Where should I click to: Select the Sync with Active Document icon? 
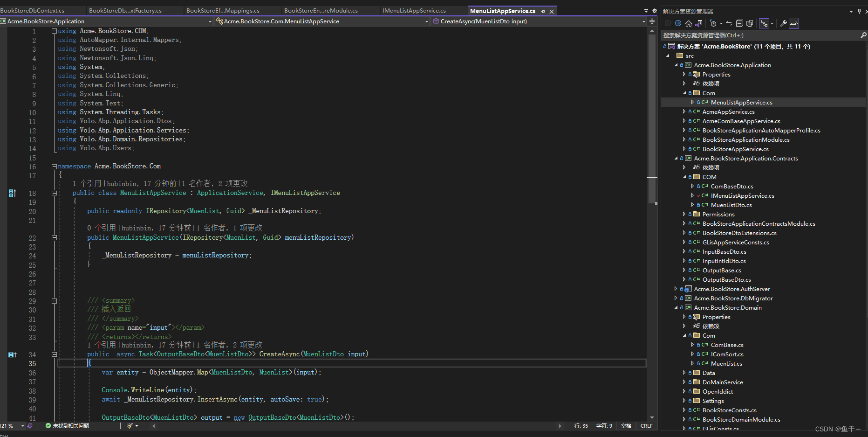729,23
